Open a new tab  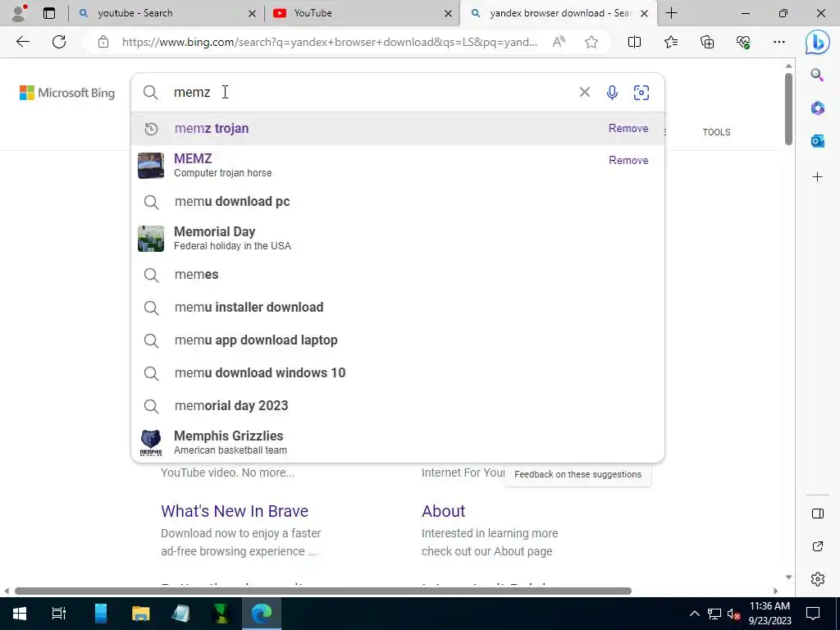(x=671, y=13)
